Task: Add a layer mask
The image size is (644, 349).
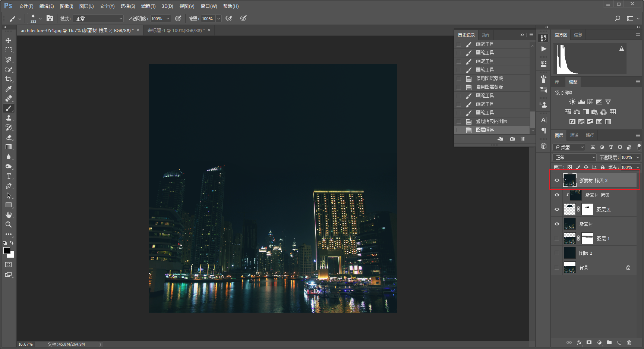Action: [589, 342]
